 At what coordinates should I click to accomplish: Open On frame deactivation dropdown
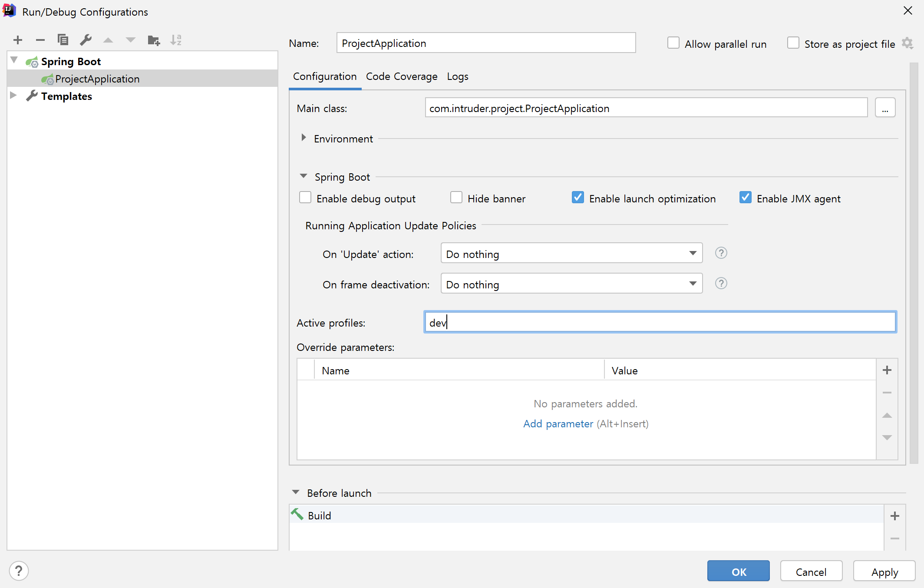pyautogui.click(x=571, y=284)
